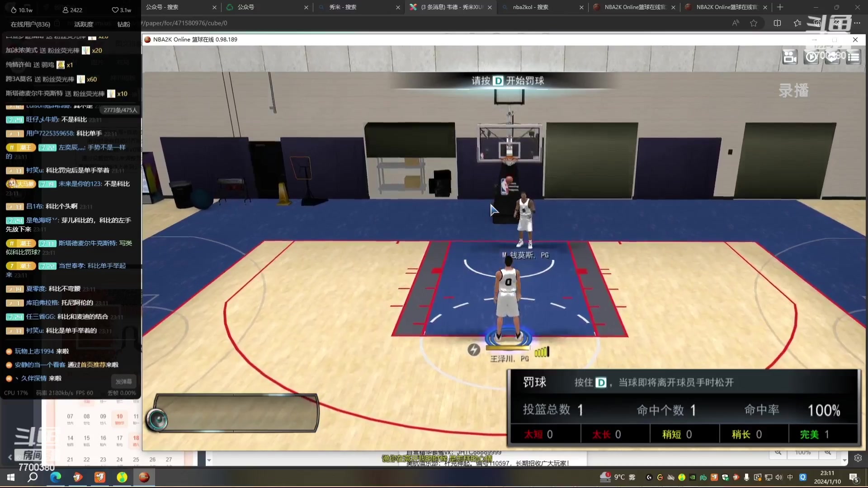Click the scroll down arrow of background page

point(844,460)
